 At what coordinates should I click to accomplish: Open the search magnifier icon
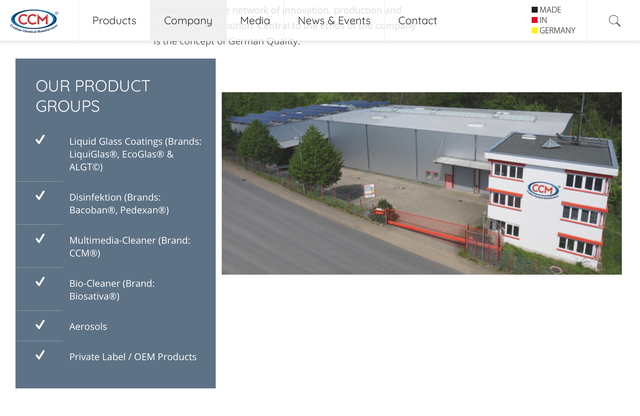pyautogui.click(x=614, y=20)
